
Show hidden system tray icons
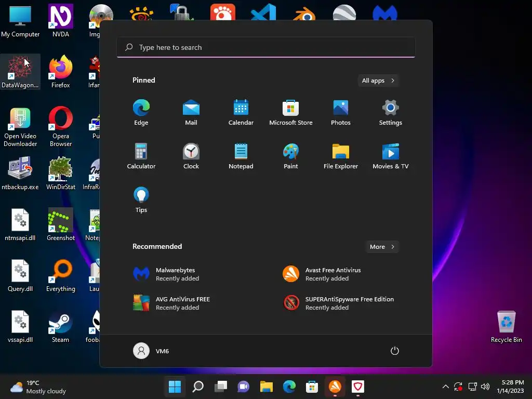click(445, 387)
